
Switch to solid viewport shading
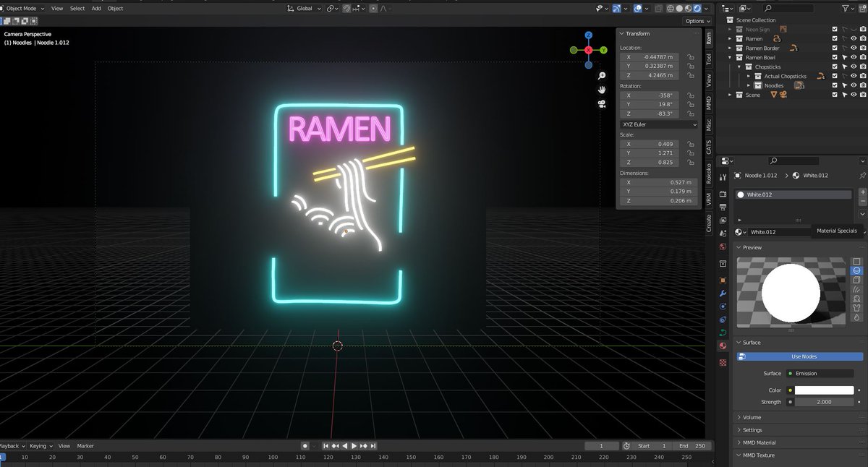click(679, 9)
